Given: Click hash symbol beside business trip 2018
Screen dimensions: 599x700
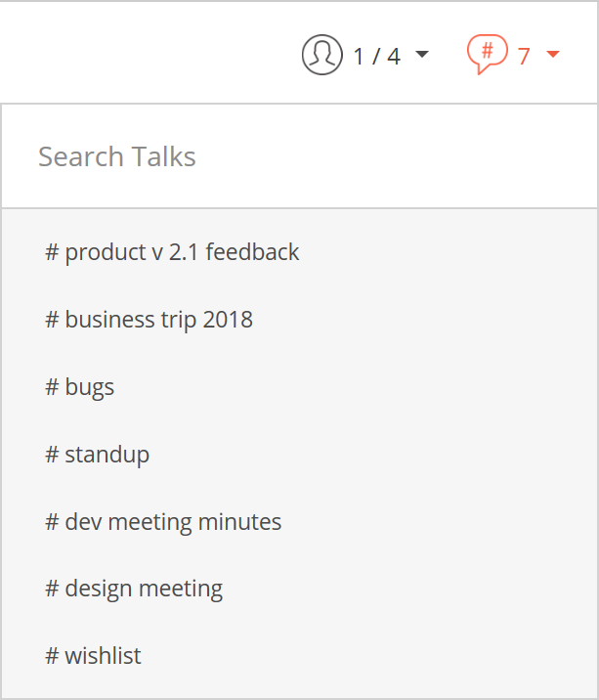Looking at the screenshot, I should [x=52, y=319].
